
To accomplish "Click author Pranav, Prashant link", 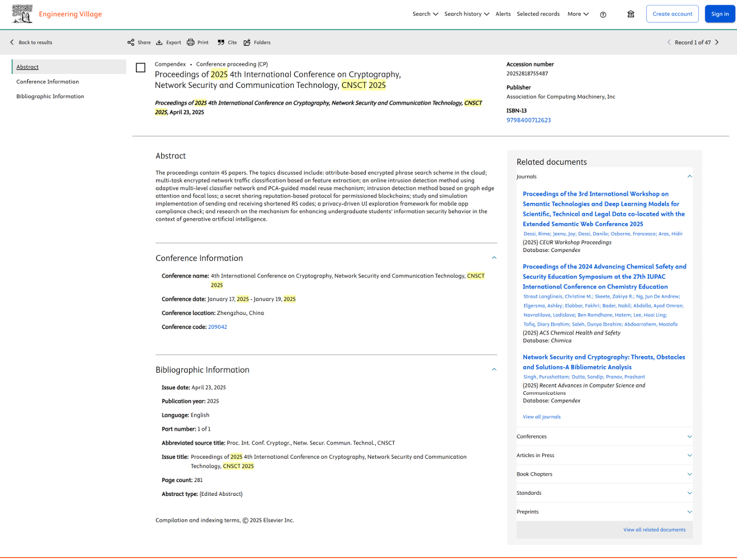I will tap(625, 377).
